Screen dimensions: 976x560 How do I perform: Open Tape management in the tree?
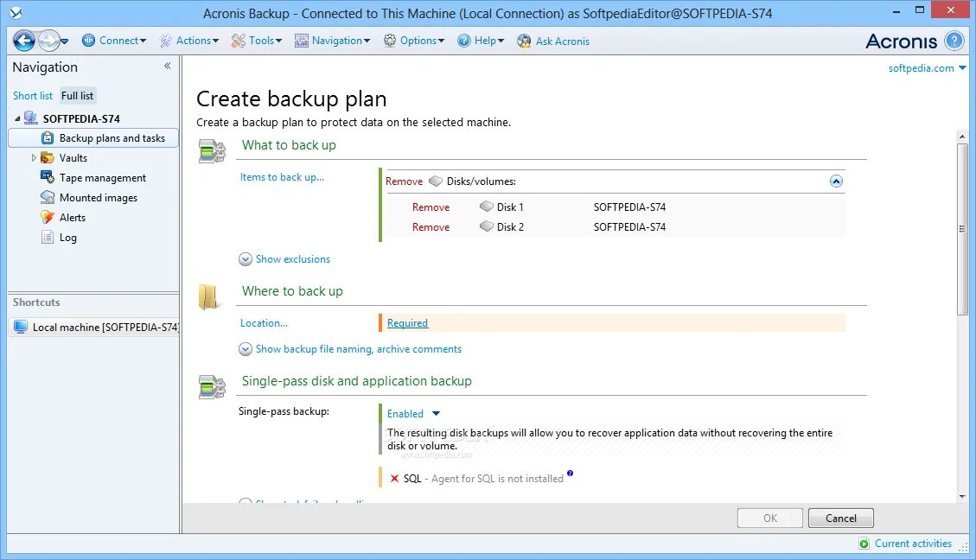[103, 178]
